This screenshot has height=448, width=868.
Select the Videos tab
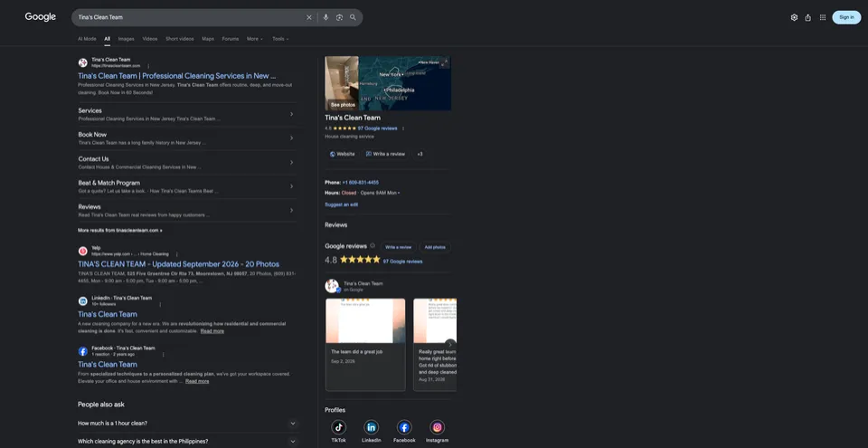pos(150,39)
